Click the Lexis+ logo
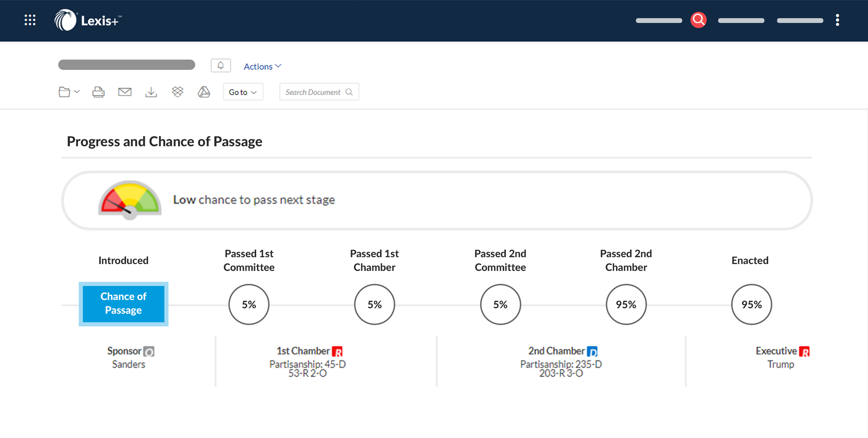This screenshot has height=438, width=868. click(88, 20)
